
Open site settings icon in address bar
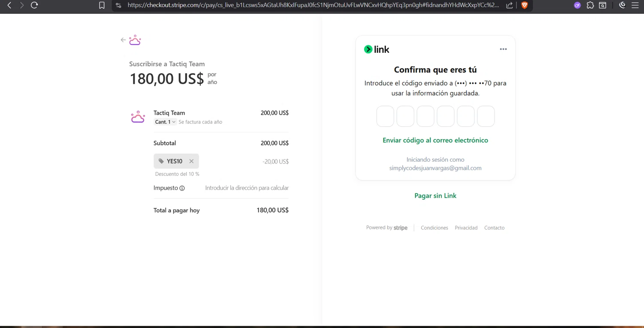118,5
